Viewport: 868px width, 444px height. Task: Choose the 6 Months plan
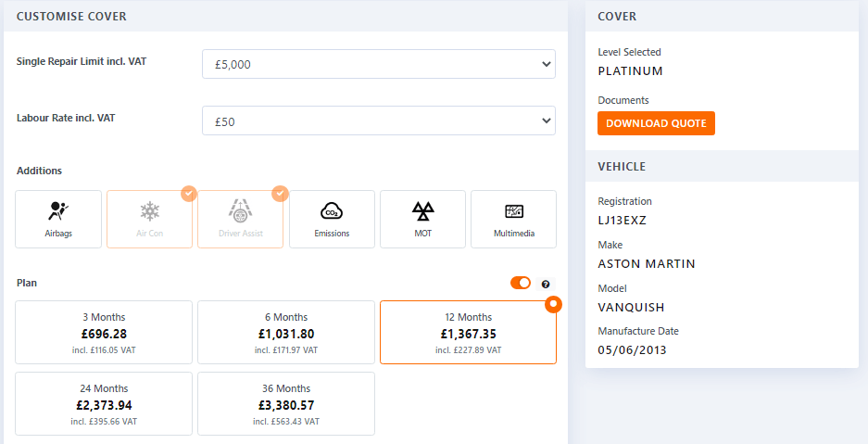pyautogui.click(x=286, y=333)
